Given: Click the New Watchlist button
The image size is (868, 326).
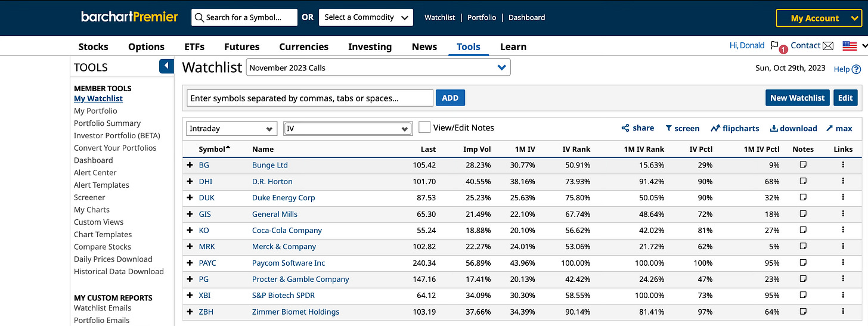Looking at the screenshot, I should coord(797,98).
